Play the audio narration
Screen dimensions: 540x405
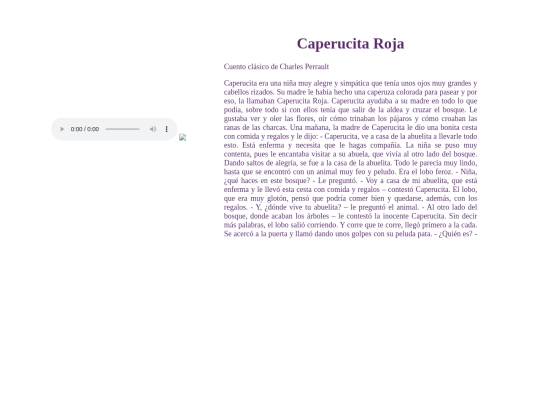pos(62,129)
